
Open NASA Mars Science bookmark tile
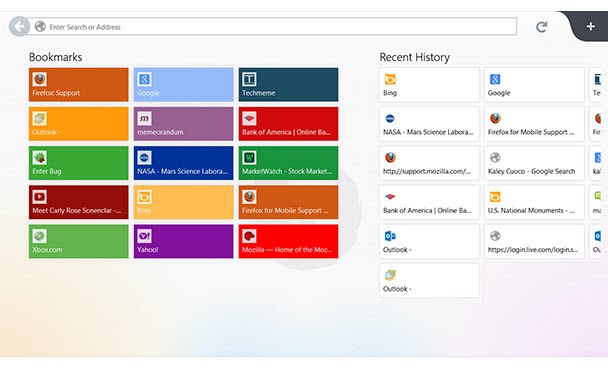click(183, 163)
